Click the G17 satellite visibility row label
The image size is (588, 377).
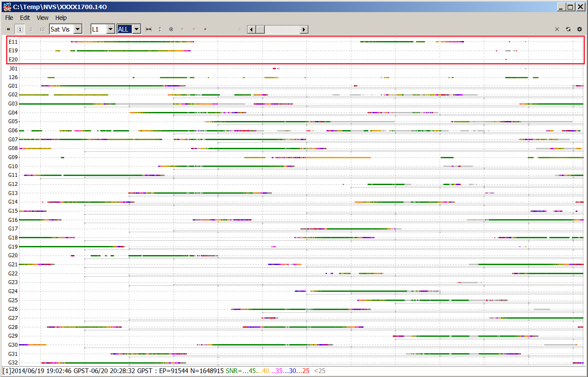(13, 229)
